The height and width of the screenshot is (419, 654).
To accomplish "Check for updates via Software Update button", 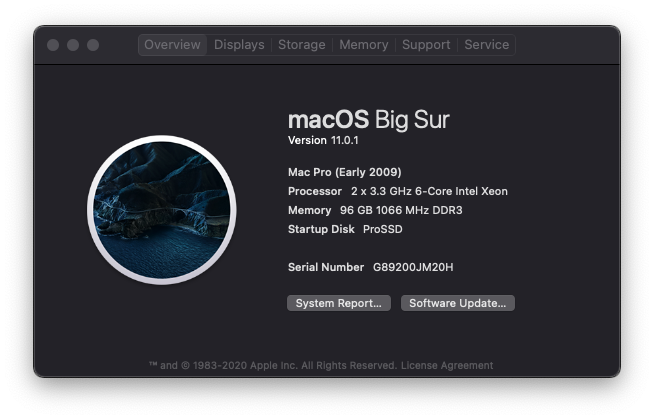I will click(x=458, y=303).
